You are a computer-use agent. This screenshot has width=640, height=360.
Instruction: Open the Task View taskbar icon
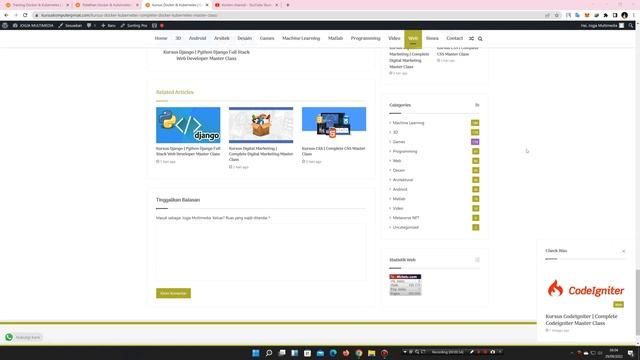pos(282,353)
